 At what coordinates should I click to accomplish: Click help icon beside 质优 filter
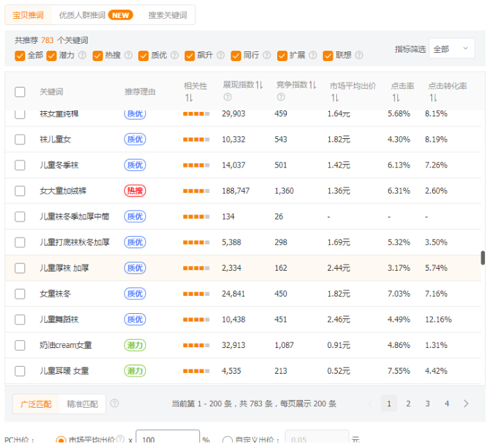174,56
